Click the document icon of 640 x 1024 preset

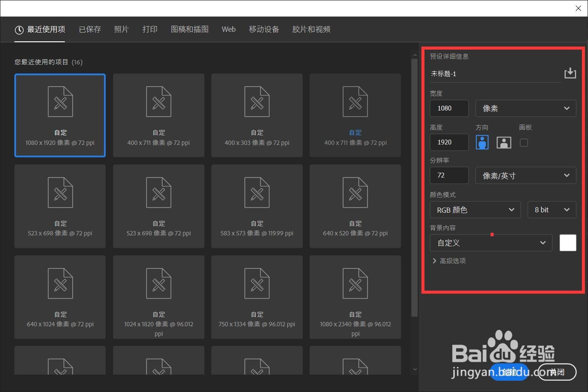coord(60,284)
